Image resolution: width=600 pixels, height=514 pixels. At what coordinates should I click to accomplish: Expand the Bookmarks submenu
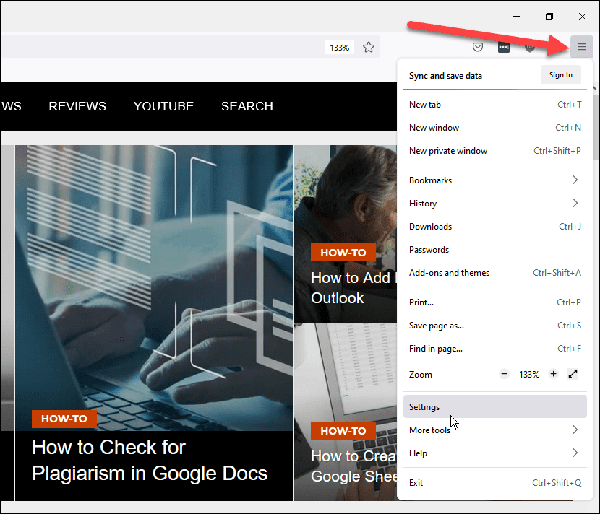point(495,180)
